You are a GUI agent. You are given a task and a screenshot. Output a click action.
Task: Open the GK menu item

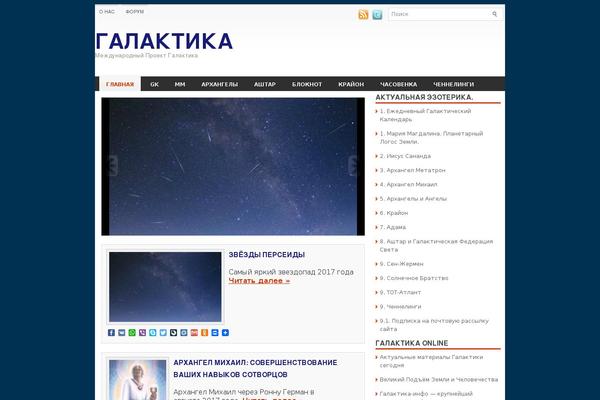155,84
